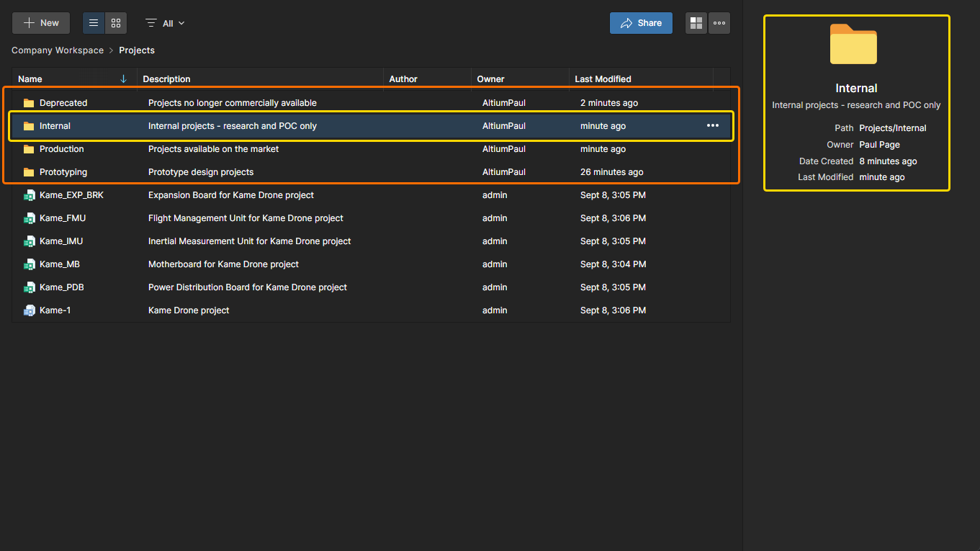
Task: Sort by Last Modified column header
Action: 603,79
